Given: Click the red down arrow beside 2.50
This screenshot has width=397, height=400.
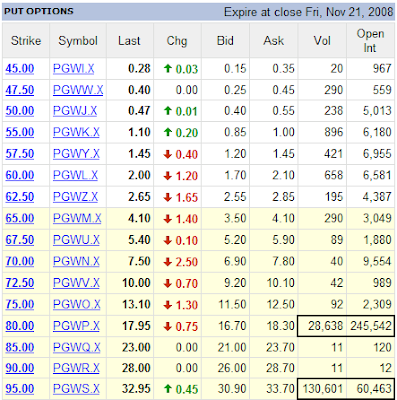Looking at the screenshot, I should [168, 262].
